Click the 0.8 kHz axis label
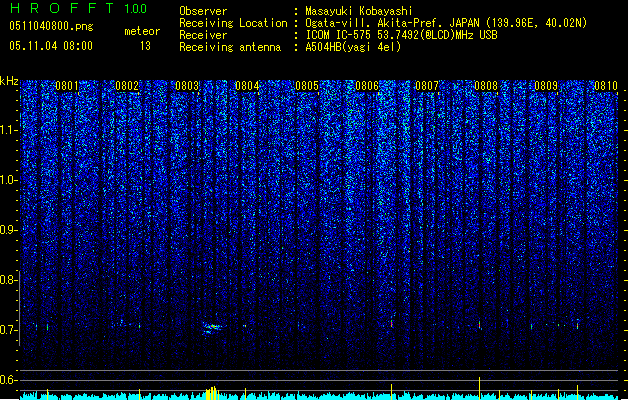 [x=9, y=280]
